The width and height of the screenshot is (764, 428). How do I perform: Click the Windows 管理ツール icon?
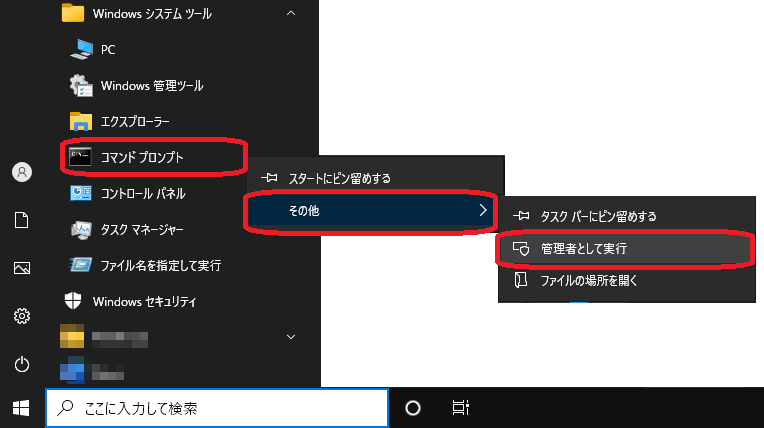point(81,85)
